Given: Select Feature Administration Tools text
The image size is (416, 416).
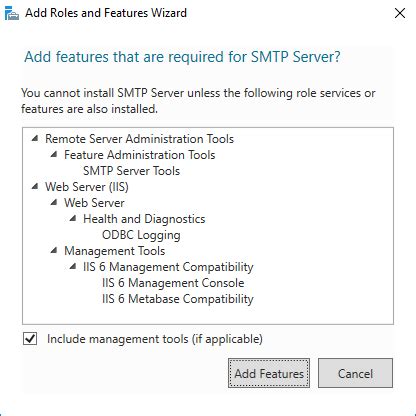Looking at the screenshot, I should pyautogui.click(x=140, y=155).
